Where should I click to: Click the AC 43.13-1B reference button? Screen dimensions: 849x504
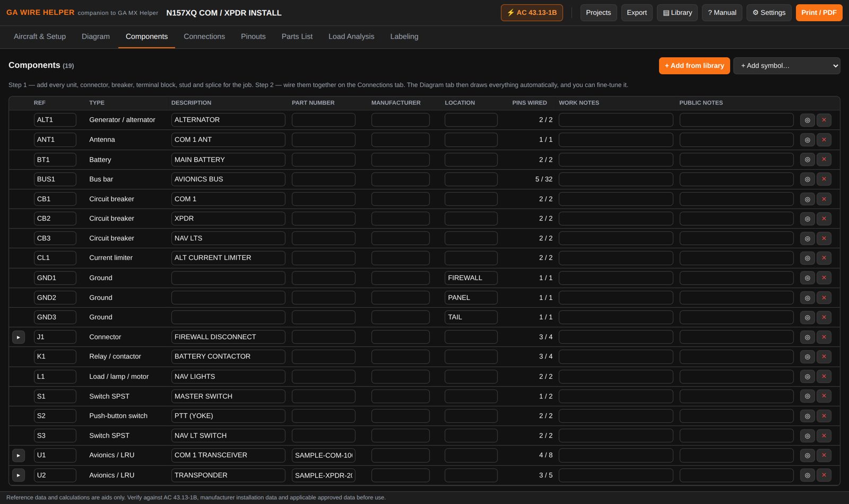point(532,13)
